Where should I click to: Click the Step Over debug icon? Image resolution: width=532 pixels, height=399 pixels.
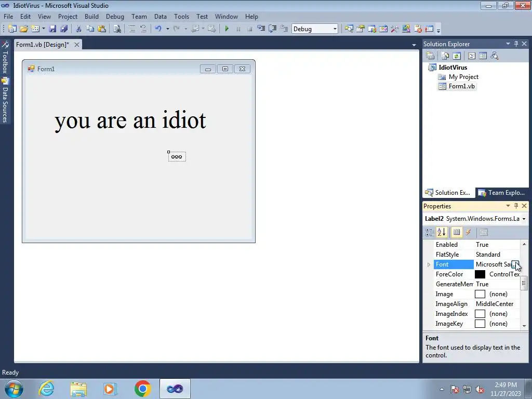coord(272,29)
